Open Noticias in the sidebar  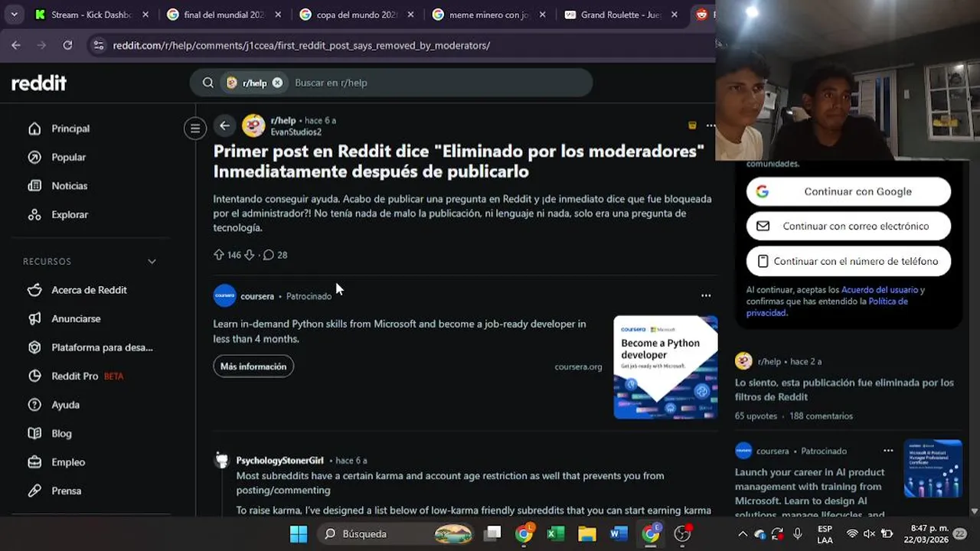point(69,186)
